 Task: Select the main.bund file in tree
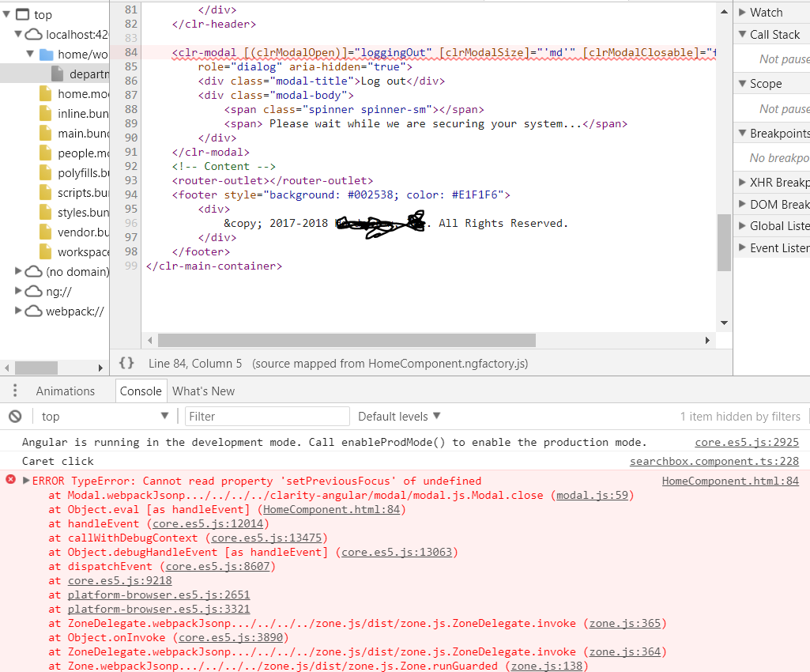pyautogui.click(x=75, y=134)
